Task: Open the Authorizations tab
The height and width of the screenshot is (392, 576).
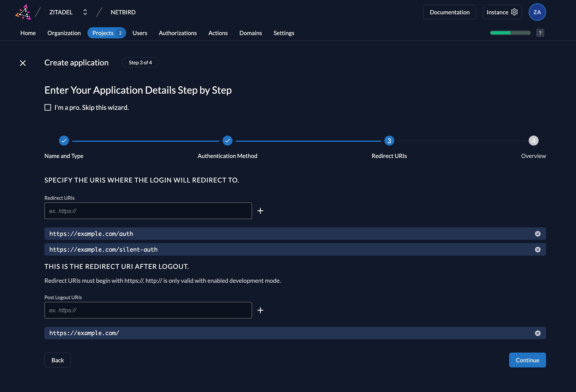Action: (178, 33)
